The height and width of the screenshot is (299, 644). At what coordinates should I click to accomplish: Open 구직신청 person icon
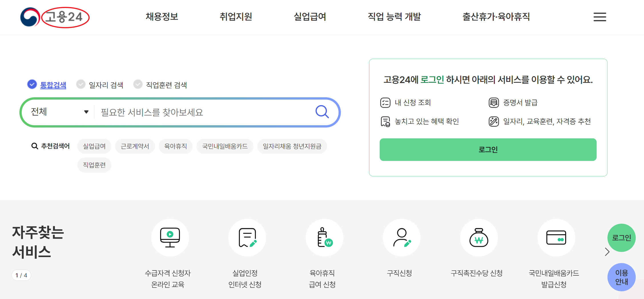tap(401, 237)
